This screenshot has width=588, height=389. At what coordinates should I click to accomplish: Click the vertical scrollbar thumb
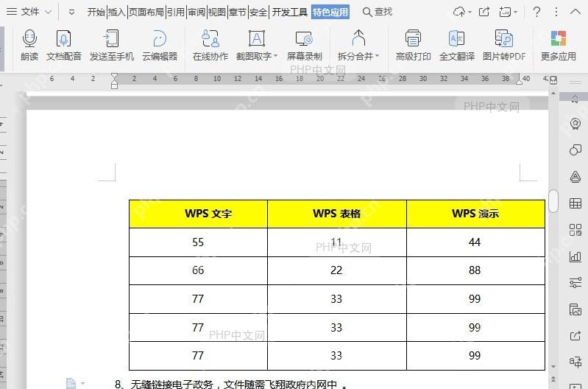click(x=553, y=201)
